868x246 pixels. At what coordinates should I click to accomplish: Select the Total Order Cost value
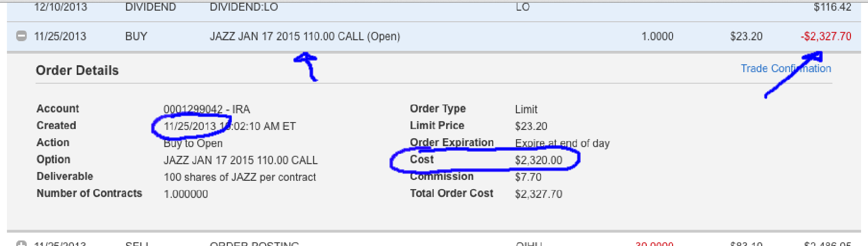[539, 194]
